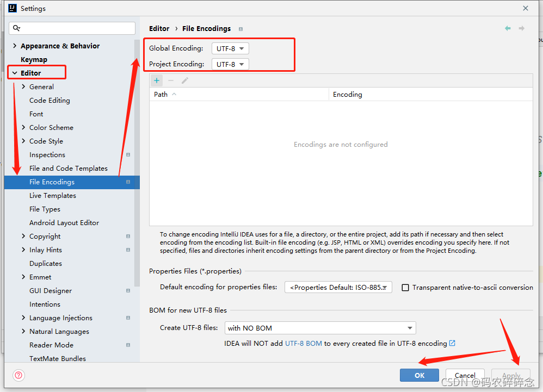
Task: Open Intentions settings page
Action: (45, 304)
